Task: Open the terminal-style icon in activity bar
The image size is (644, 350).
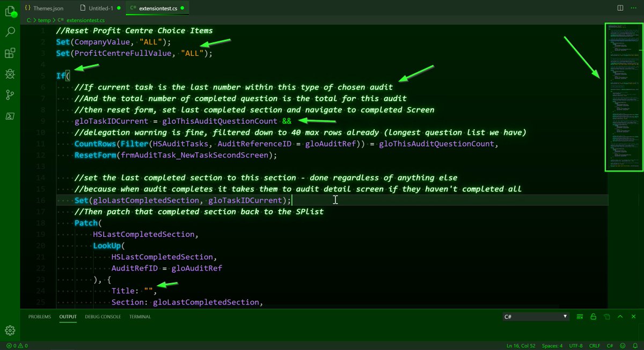Action: point(10,116)
